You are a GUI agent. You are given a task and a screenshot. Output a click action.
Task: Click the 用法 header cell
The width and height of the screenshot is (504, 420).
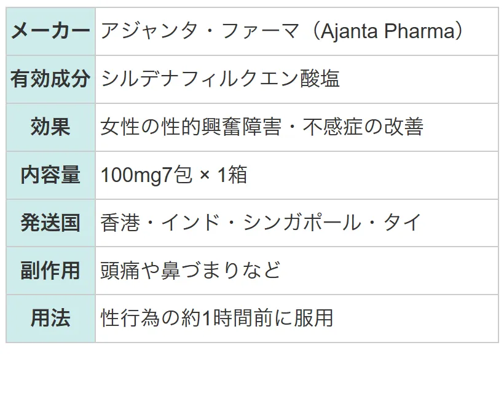[51, 319]
